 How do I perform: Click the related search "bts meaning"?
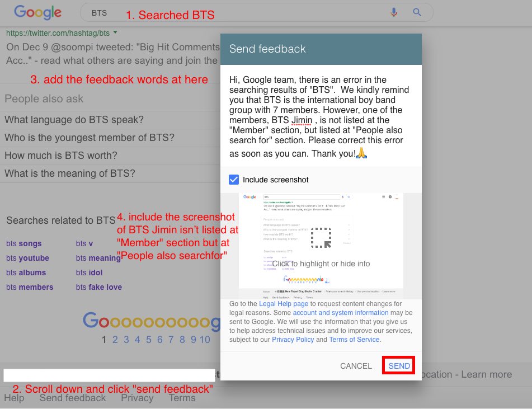coord(98,258)
